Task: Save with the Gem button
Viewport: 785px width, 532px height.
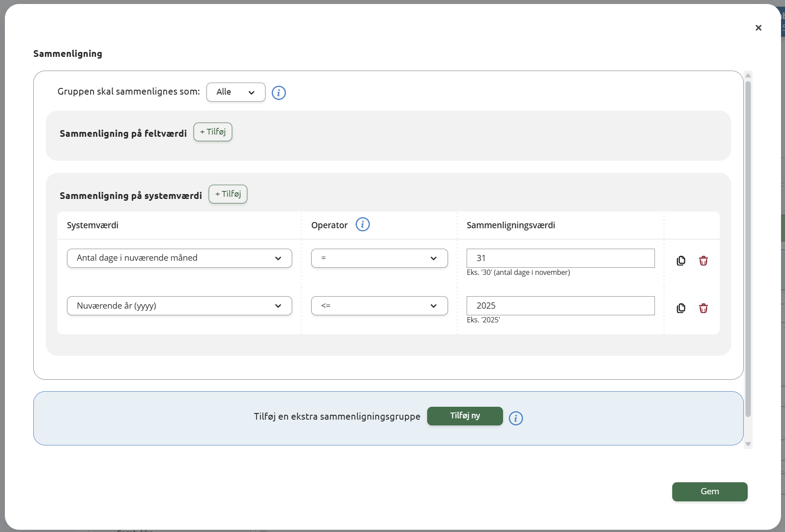Action: point(710,492)
